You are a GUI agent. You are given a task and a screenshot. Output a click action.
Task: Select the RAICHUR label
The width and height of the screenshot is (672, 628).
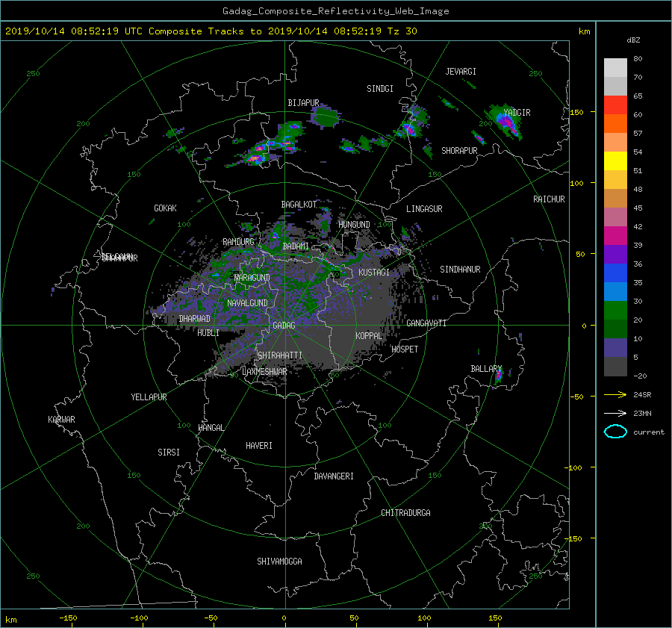coord(549,199)
